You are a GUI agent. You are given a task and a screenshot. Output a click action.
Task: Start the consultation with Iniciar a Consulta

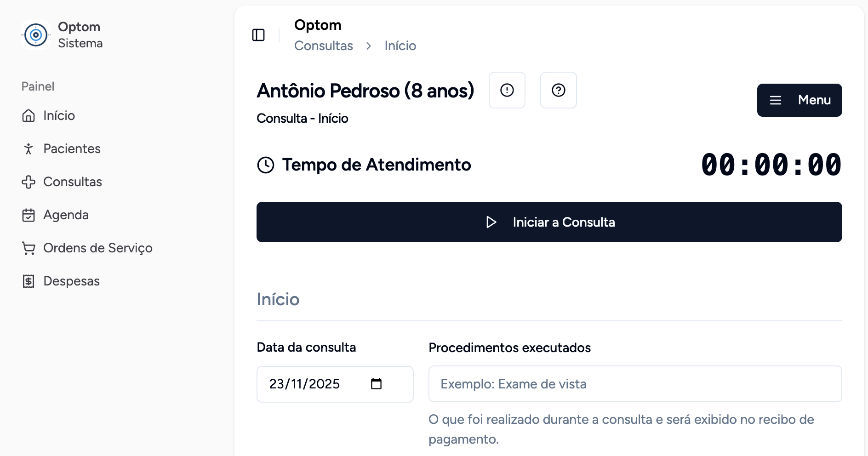click(549, 222)
